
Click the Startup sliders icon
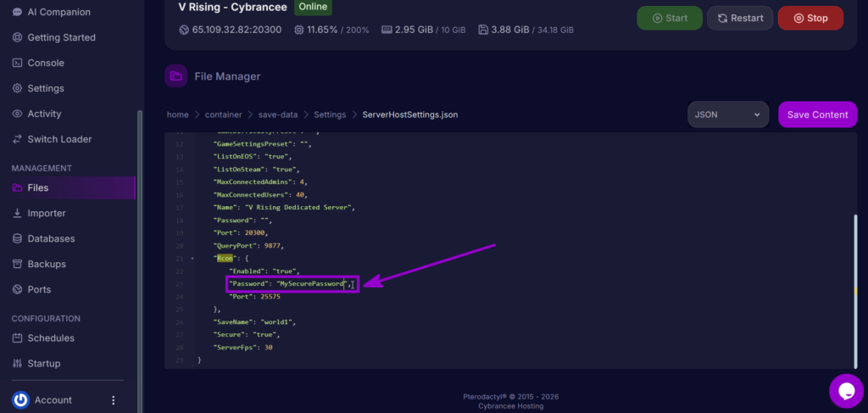click(17, 364)
